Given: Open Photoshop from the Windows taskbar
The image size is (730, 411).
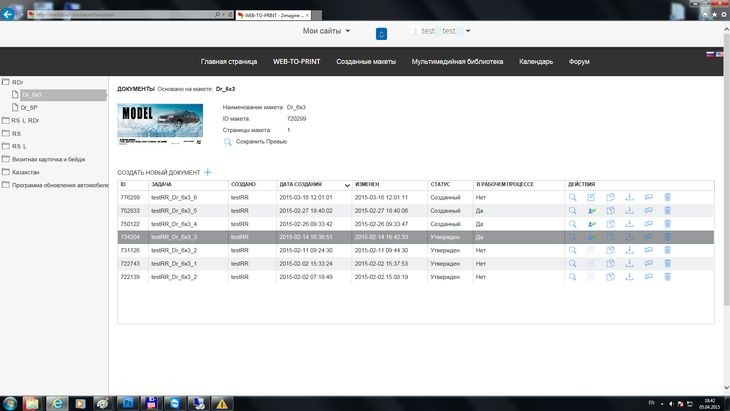Looking at the screenshot, I should click(129, 402).
